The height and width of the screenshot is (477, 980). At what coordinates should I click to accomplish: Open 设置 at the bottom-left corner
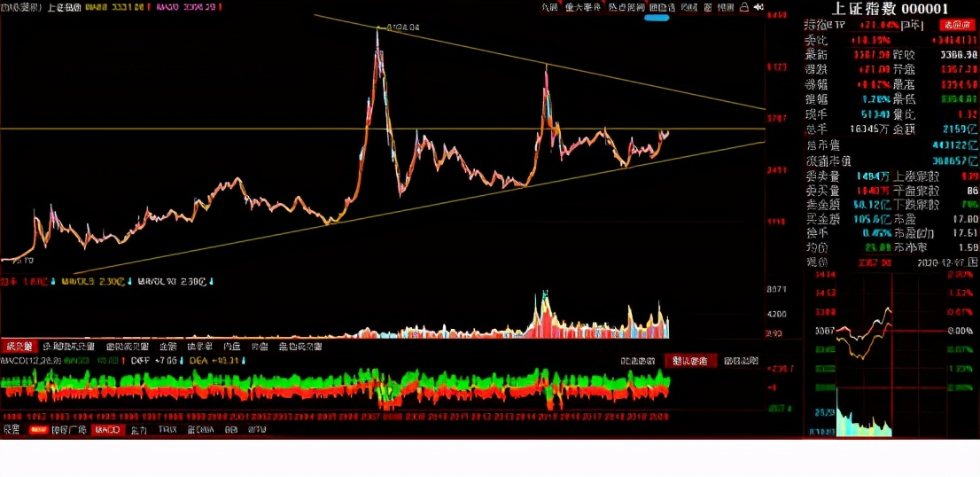click(12, 430)
